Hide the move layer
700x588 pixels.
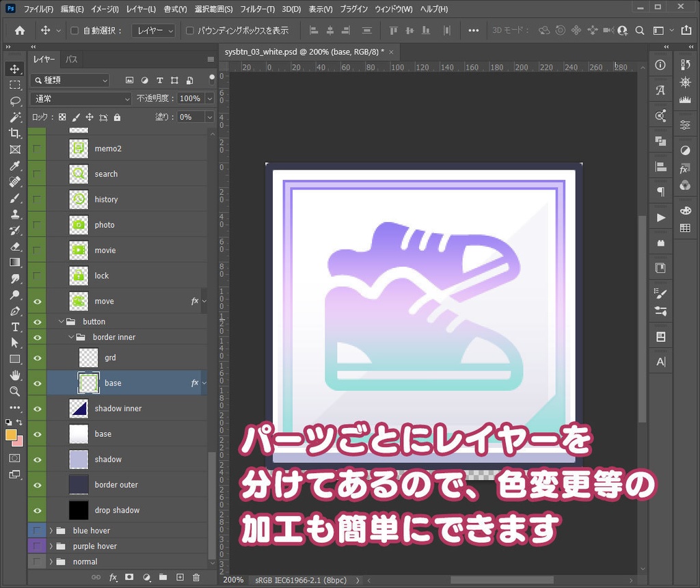pyautogui.click(x=36, y=301)
